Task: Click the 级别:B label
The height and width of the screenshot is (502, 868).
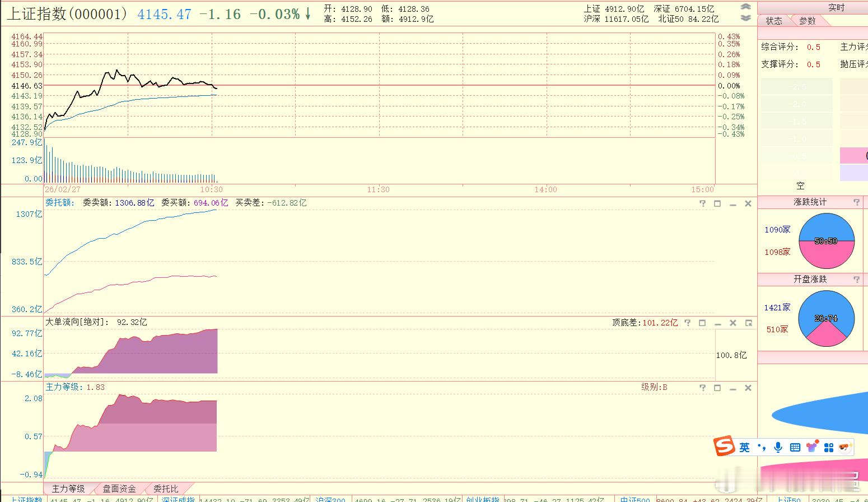Action: (654, 387)
